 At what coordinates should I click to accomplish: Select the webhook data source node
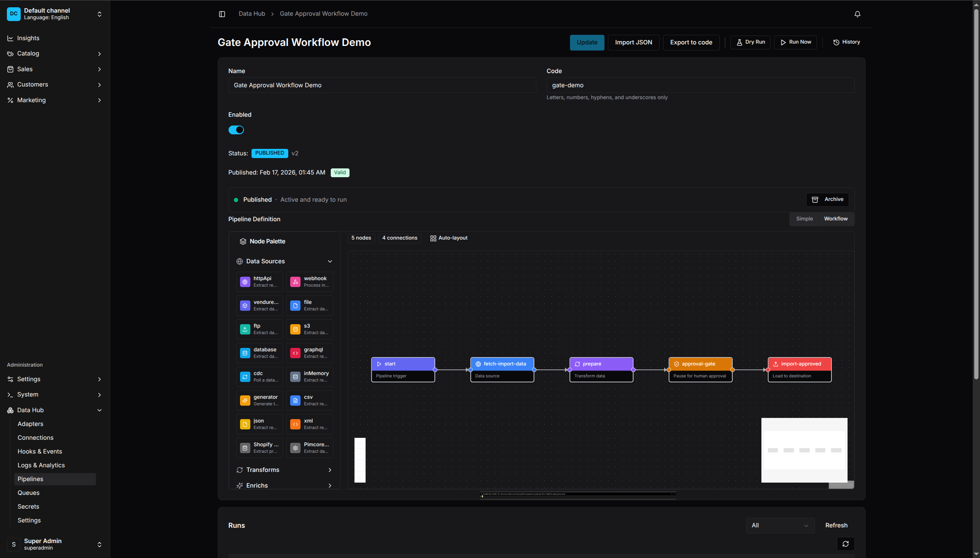309,282
